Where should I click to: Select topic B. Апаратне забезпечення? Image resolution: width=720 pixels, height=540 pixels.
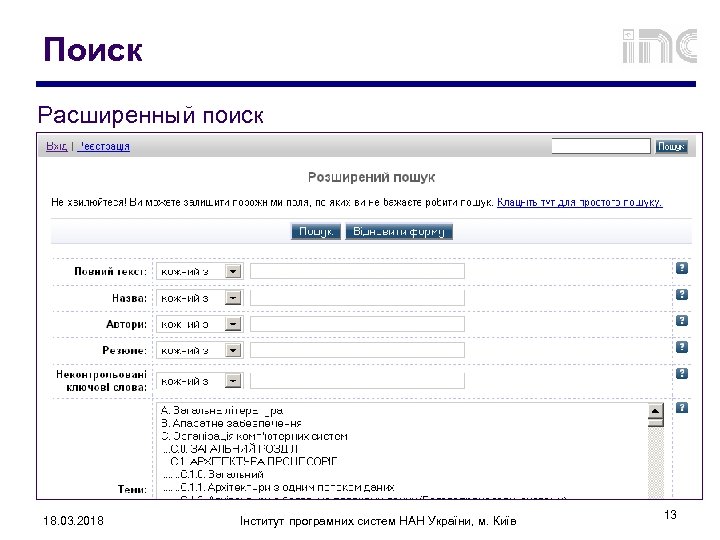point(231,423)
